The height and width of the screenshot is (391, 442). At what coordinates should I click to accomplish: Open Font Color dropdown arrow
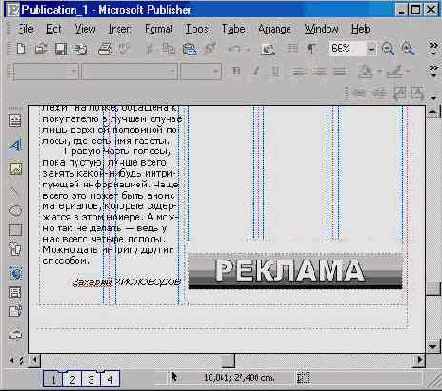(379, 71)
